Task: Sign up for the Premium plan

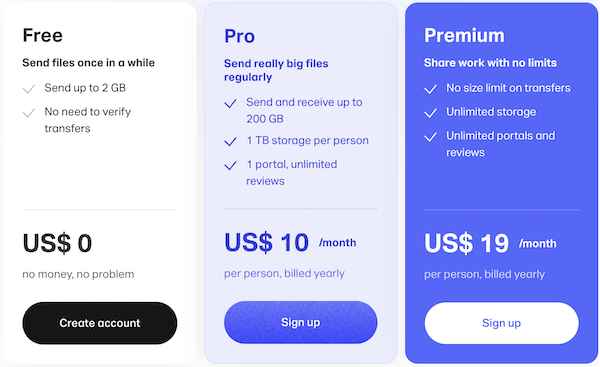Action: click(501, 323)
